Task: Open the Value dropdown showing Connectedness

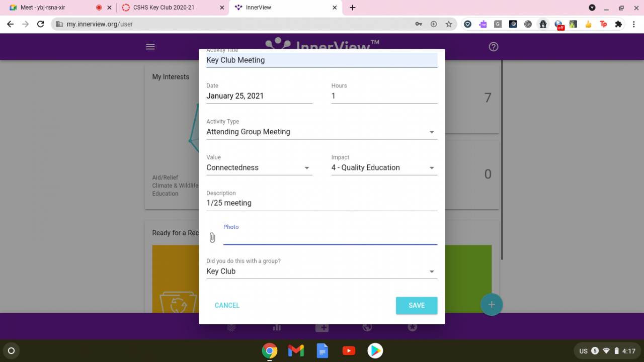Action: [x=259, y=168]
